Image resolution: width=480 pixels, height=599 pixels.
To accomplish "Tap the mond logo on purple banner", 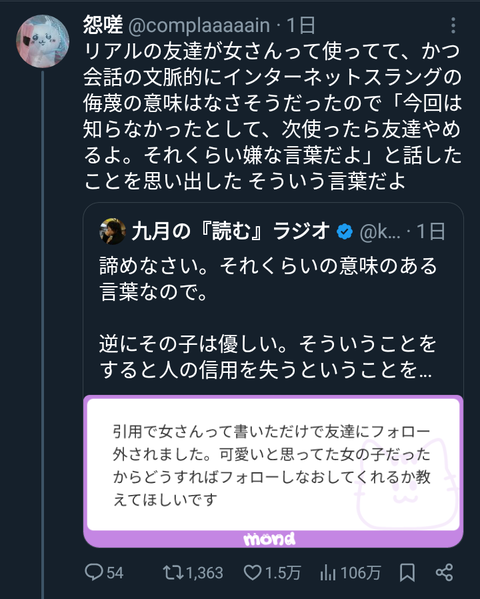I will click(x=269, y=539).
